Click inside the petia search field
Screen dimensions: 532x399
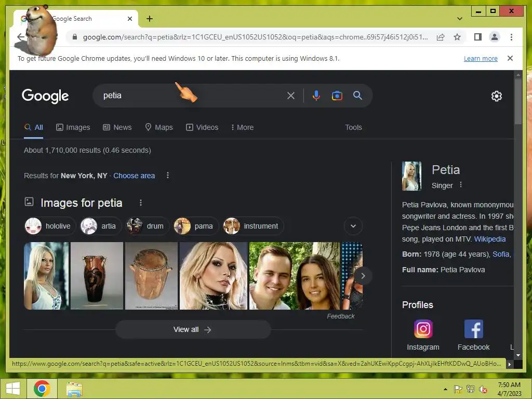(x=190, y=96)
